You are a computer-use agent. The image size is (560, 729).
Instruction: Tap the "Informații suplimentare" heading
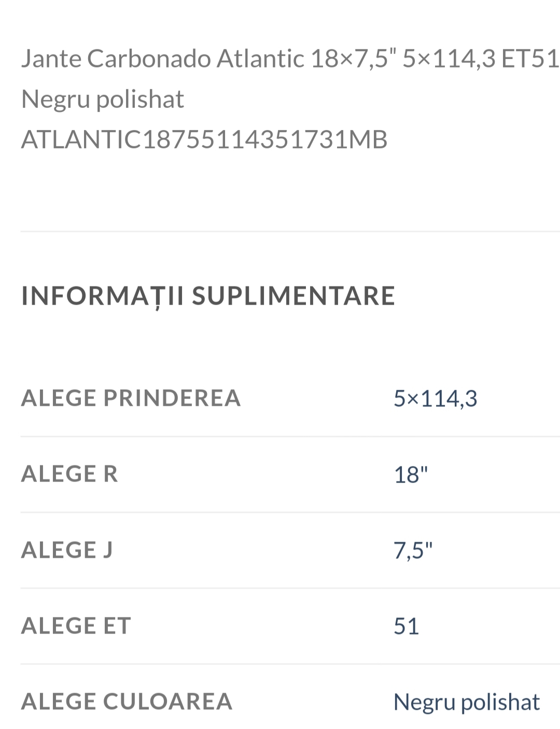pos(208,296)
